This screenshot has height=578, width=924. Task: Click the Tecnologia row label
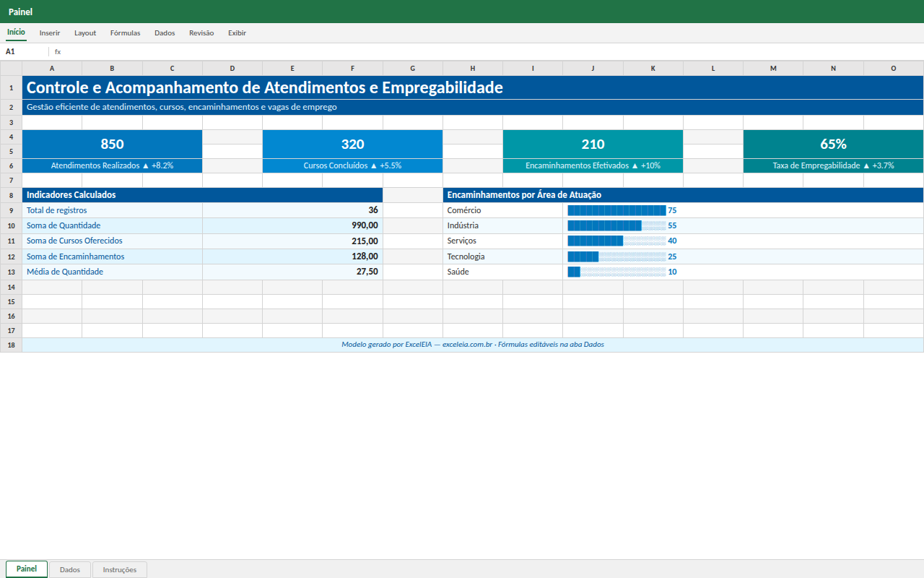[503, 257]
